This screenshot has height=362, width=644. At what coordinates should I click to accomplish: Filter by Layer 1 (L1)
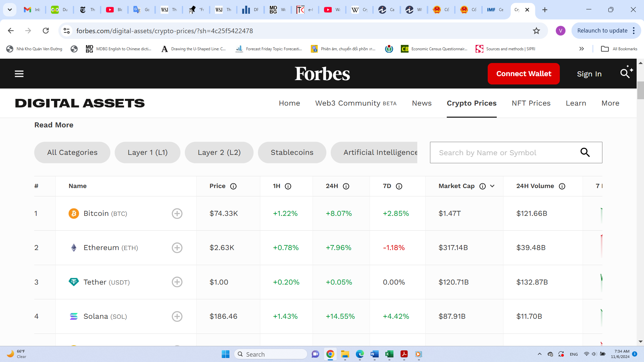coord(148,153)
